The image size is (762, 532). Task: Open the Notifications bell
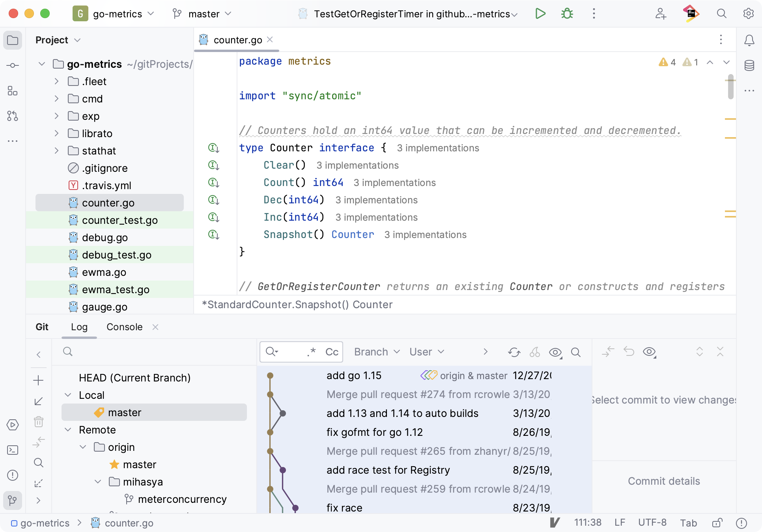point(750,40)
